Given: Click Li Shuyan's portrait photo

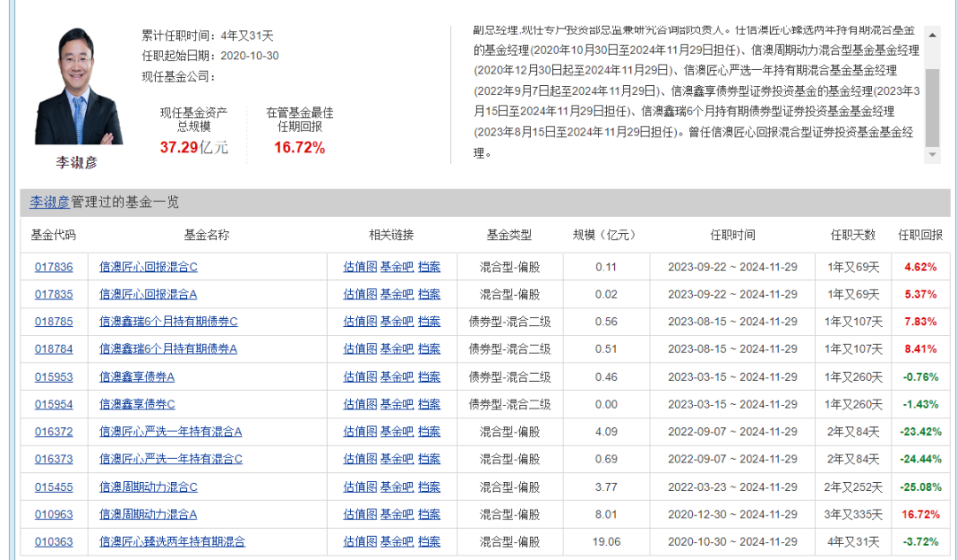Looking at the screenshot, I should point(79,86).
